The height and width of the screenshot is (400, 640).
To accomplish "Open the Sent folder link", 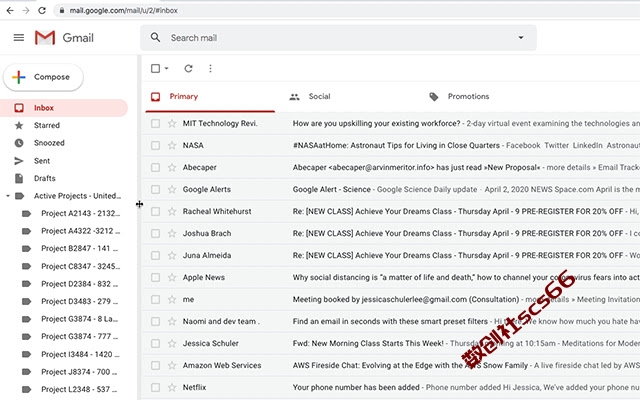I will pos(42,161).
